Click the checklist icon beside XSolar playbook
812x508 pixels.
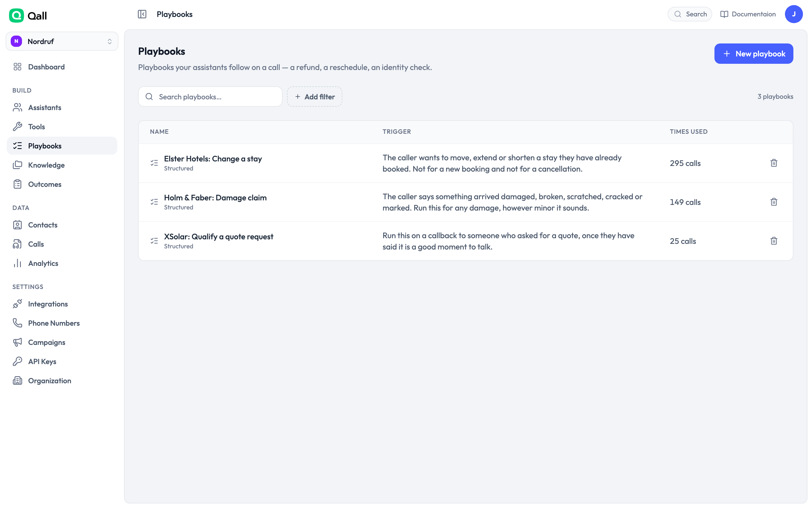coord(154,241)
